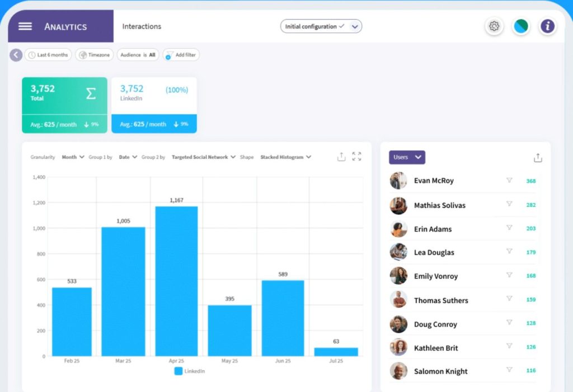Click the Add filter button

click(181, 55)
